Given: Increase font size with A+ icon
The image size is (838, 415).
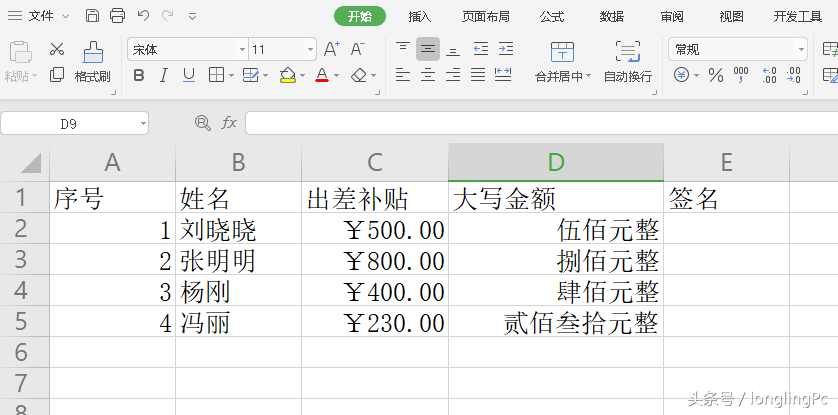Looking at the screenshot, I should [x=332, y=49].
